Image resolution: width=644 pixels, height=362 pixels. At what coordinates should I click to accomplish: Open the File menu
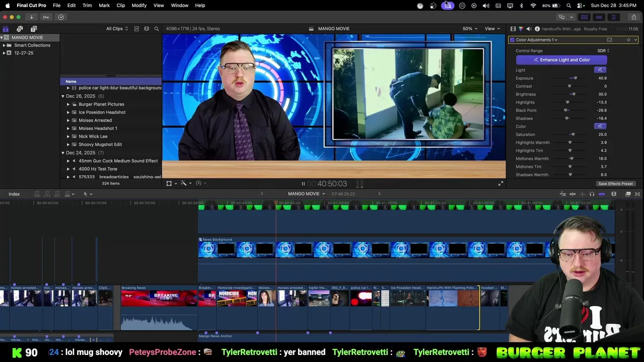click(57, 5)
